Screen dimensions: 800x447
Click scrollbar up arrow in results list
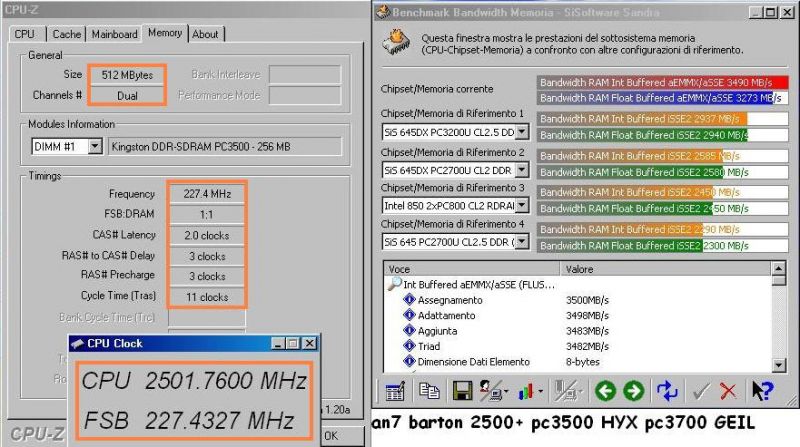(779, 268)
